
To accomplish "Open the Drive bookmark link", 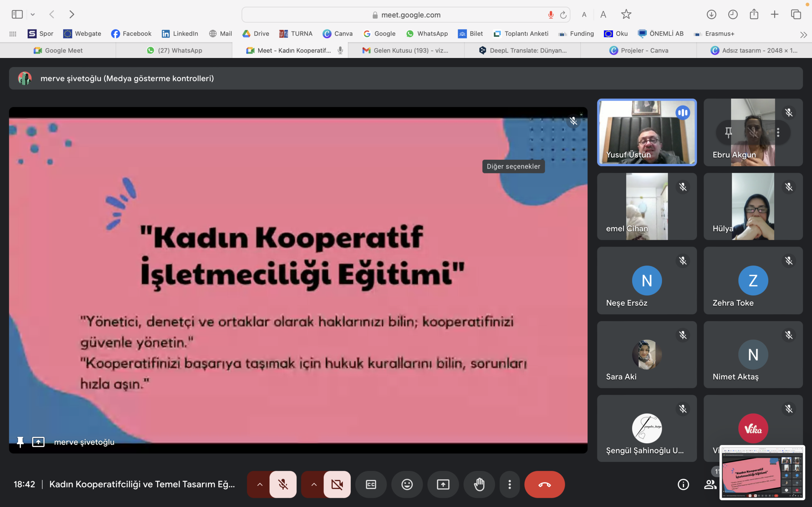I will click(256, 34).
